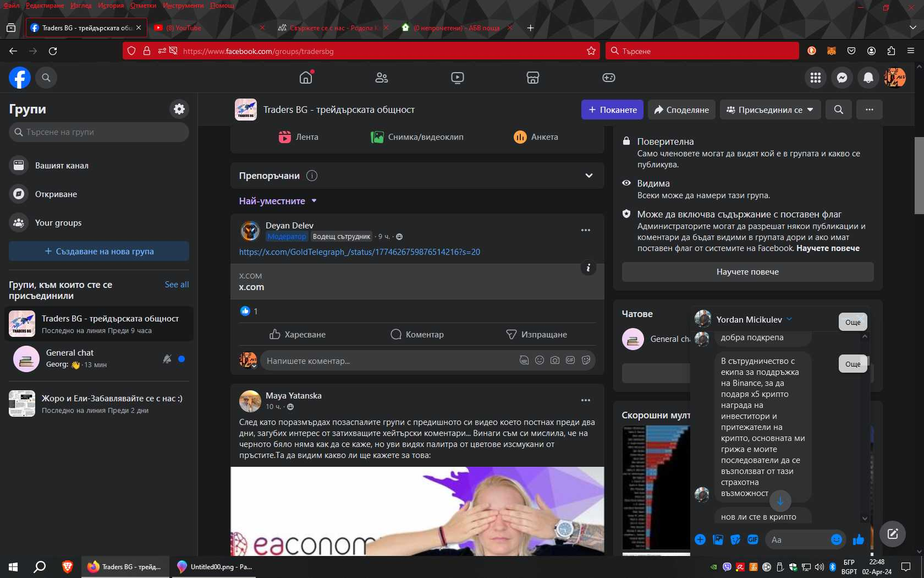Reload the page in browser toolbar
This screenshot has height=578, width=924.
pos(53,51)
